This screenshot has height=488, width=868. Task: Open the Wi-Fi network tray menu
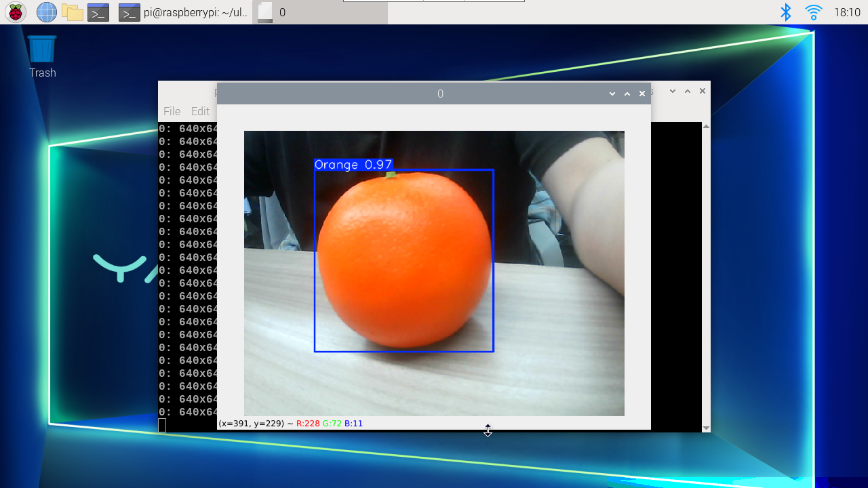(813, 12)
